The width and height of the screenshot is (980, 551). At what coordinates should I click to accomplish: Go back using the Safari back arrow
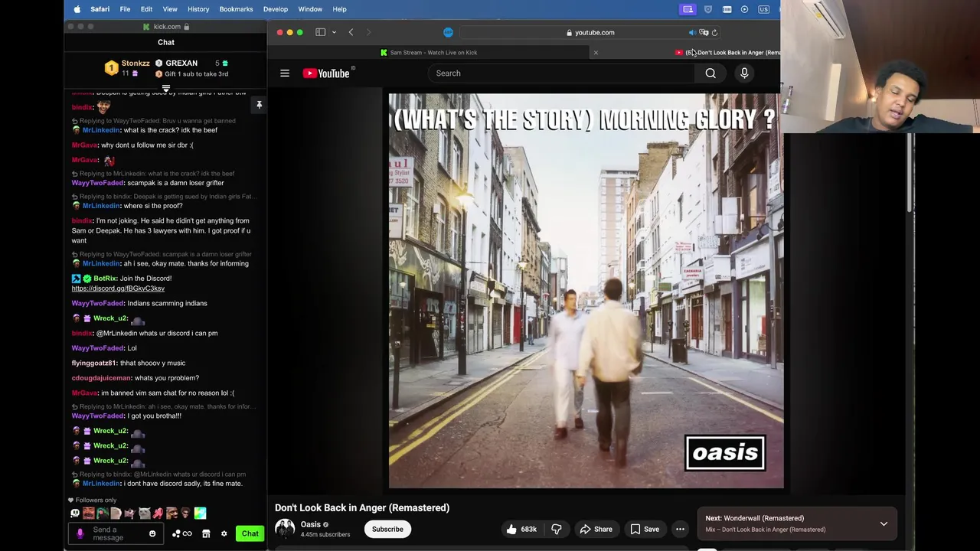click(351, 32)
